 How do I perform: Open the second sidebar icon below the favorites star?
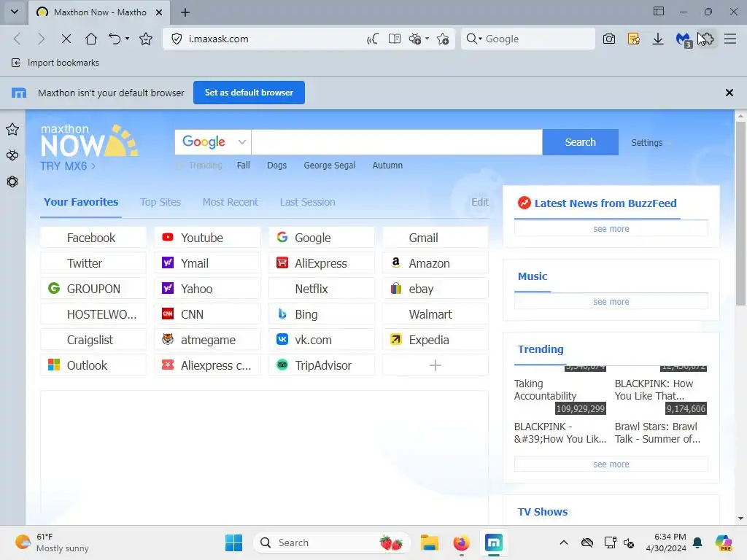(12, 155)
